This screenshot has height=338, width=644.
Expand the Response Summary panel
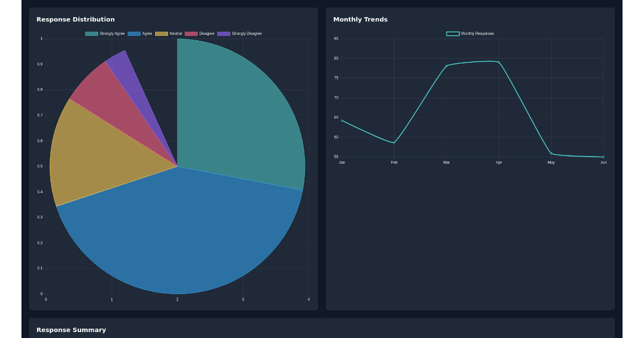pos(71,330)
